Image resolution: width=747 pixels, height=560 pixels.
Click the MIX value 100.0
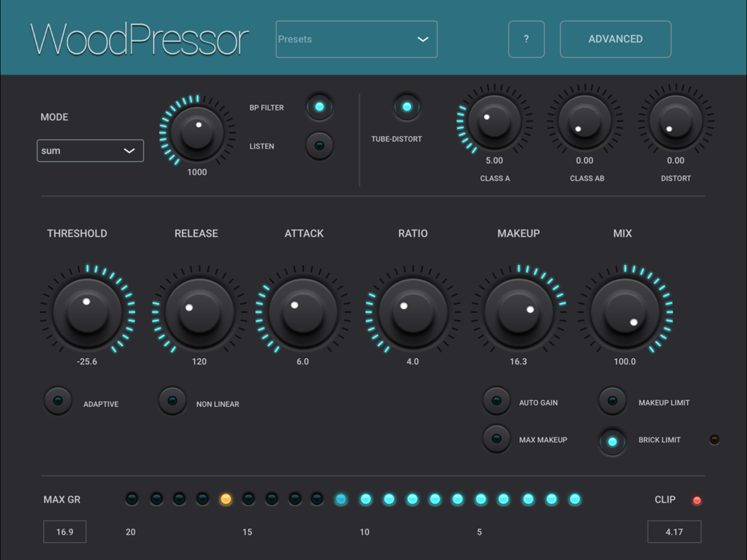point(624,361)
